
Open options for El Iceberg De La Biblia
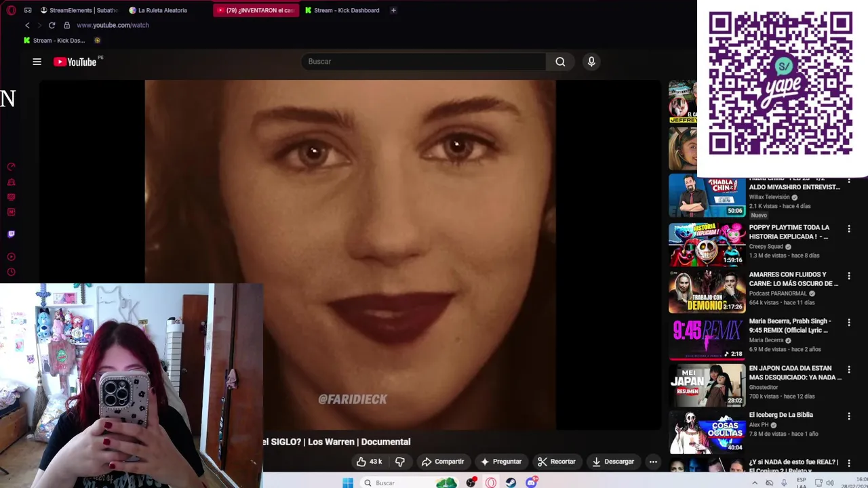848,416
